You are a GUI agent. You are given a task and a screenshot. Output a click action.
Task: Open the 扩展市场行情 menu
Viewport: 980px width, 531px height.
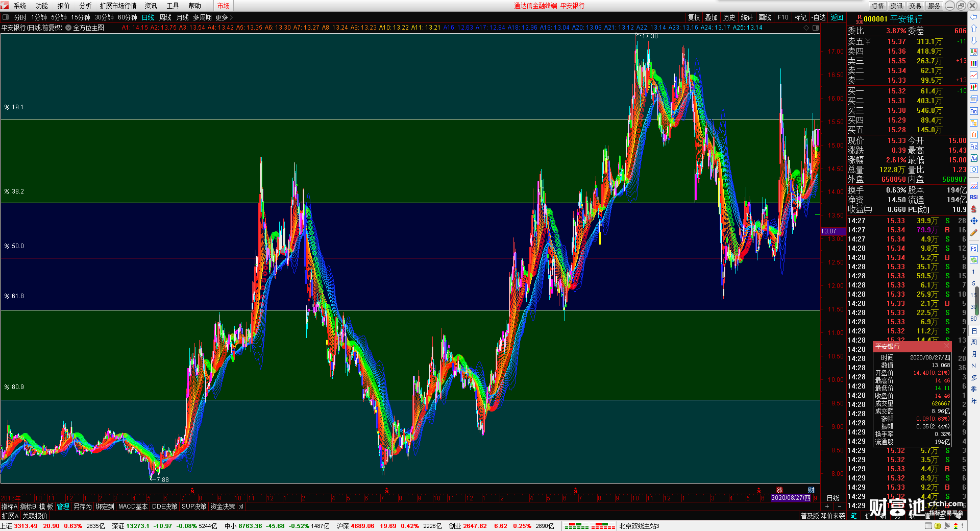point(118,6)
